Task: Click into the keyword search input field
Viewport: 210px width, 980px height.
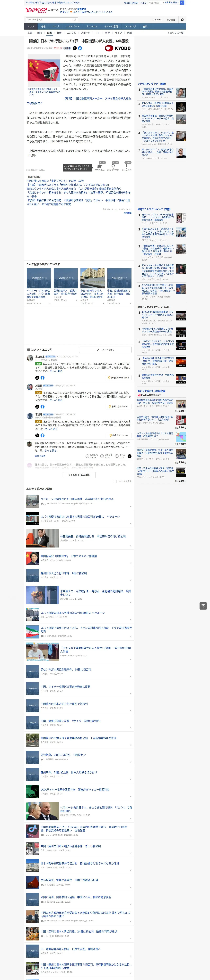Action: click(49, 20)
